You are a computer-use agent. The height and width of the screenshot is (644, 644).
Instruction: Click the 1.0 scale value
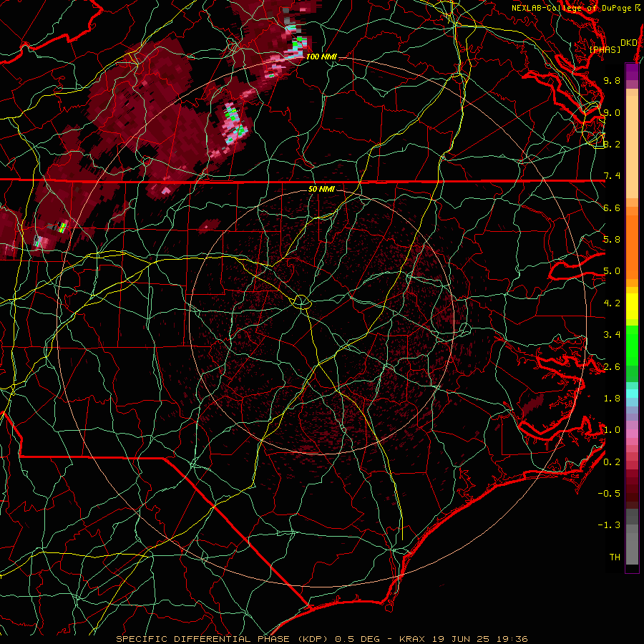pyautogui.click(x=612, y=430)
